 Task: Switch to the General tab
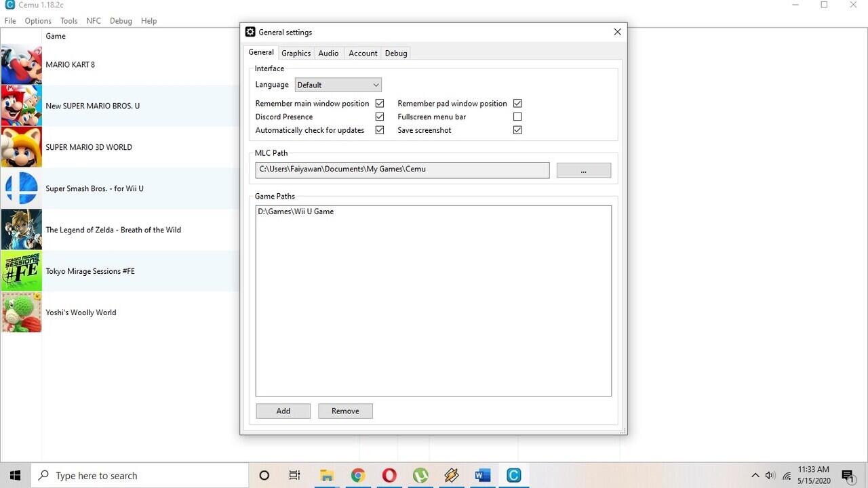261,52
